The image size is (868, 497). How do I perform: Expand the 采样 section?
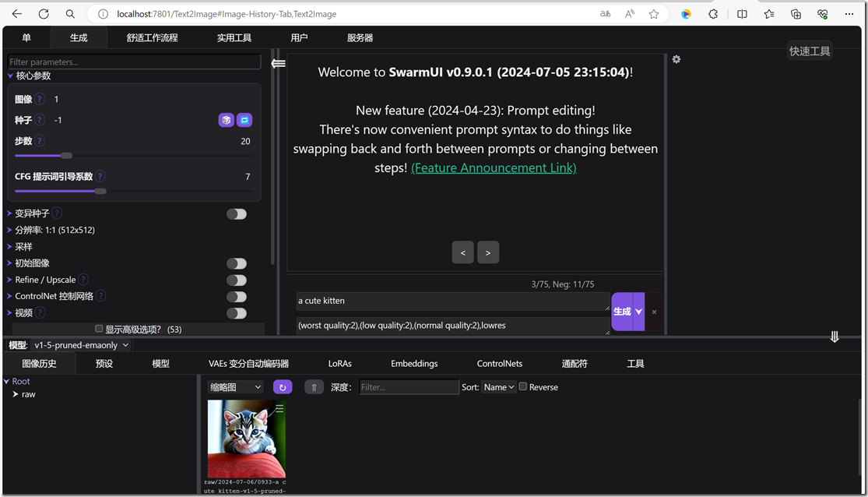[23, 246]
